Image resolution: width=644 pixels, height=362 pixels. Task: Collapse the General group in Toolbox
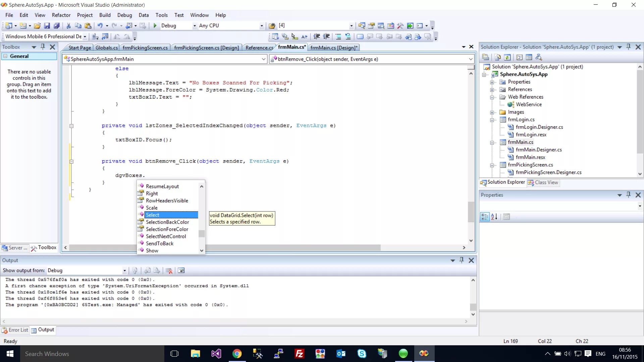(5, 56)
